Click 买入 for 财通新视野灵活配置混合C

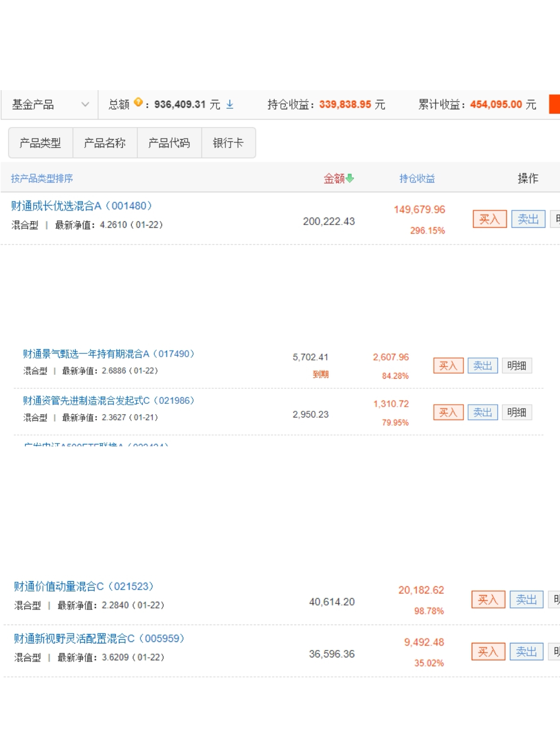click(488, 651)
